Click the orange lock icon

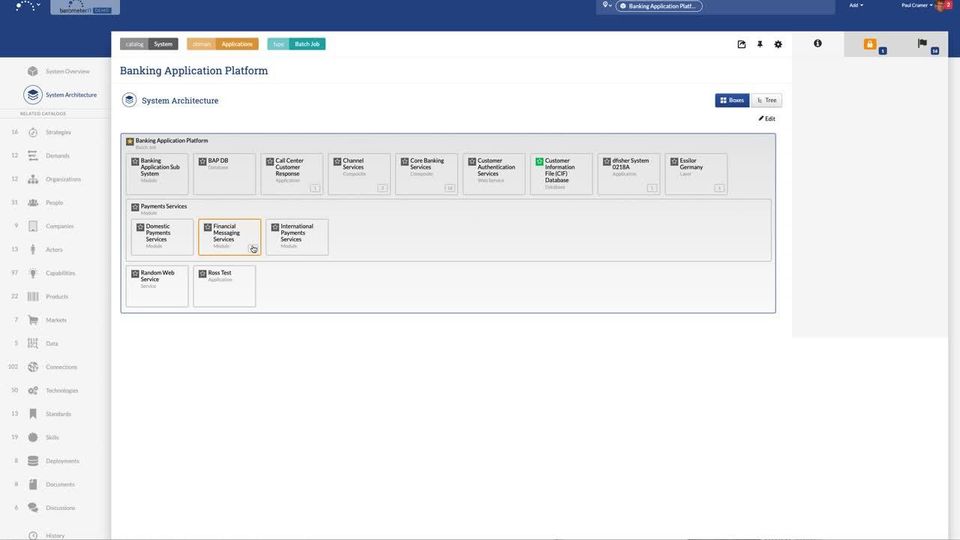(869, 44)
